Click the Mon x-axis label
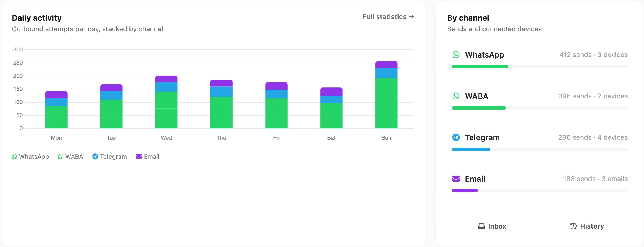The width and height of the screenshot is (644, 247). [56, 138]
